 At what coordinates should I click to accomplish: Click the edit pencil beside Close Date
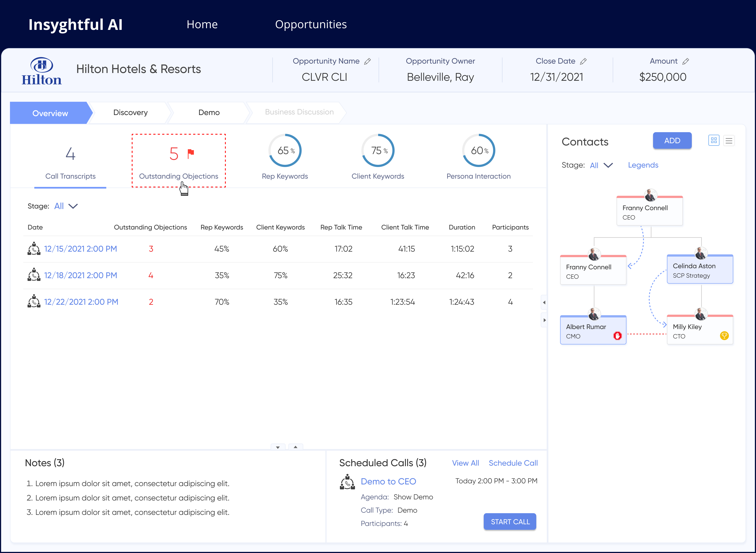pos(583,61)
